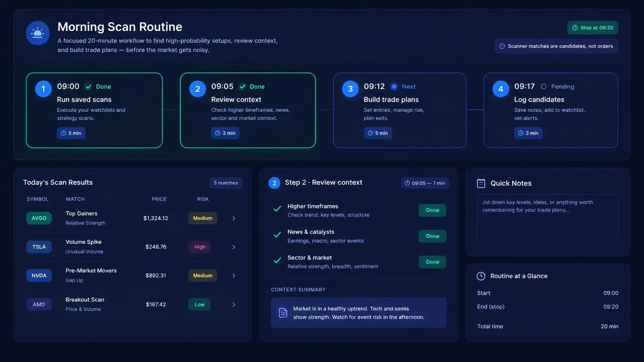
Task: Click the NVDA symbol tag
Action: click(x=39, y=276)
